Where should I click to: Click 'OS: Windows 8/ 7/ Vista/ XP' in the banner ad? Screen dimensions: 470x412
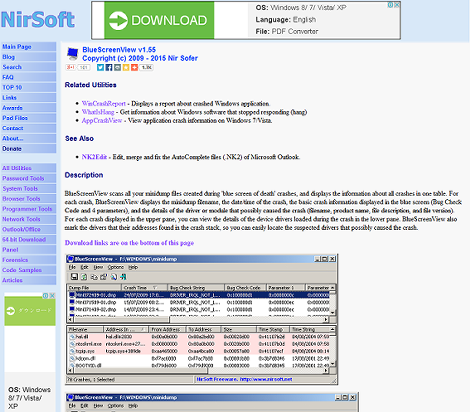(x=301, y=7)
